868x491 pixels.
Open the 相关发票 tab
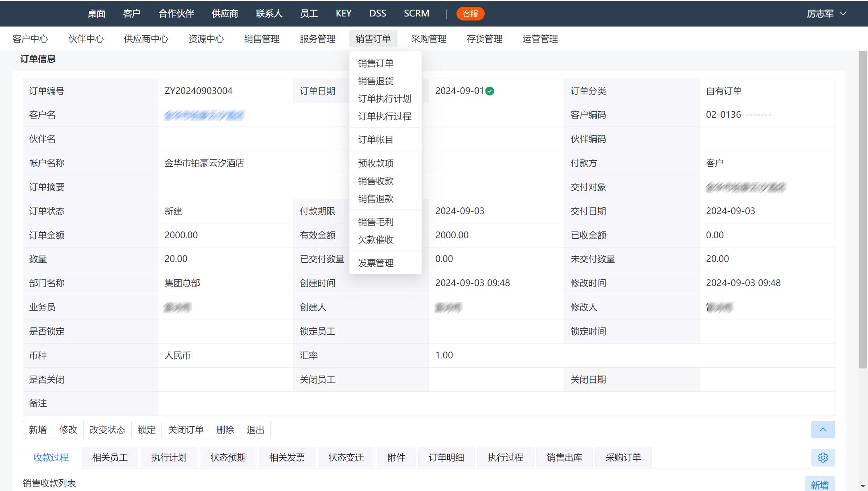click(287, 458)
